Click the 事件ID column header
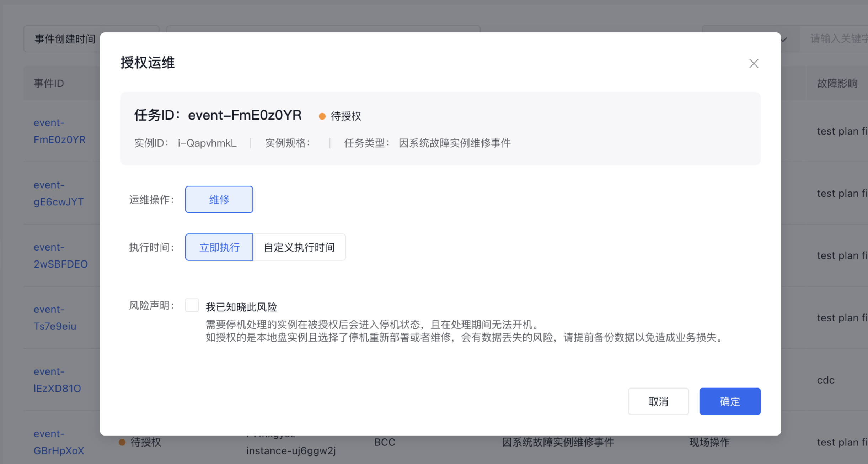 pos(49,83)
